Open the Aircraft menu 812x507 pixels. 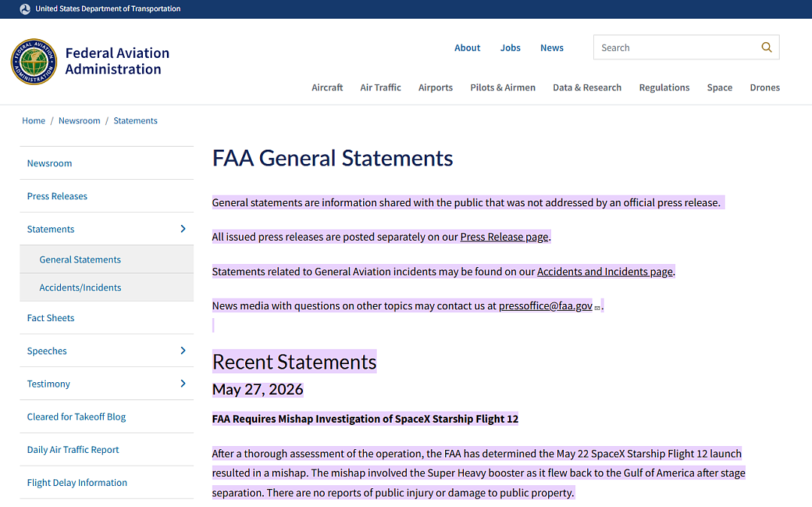[x=327, y=87]
